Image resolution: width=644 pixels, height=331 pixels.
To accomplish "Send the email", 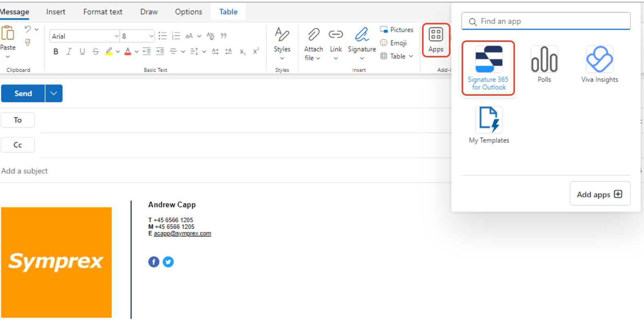I will point(23,93).
